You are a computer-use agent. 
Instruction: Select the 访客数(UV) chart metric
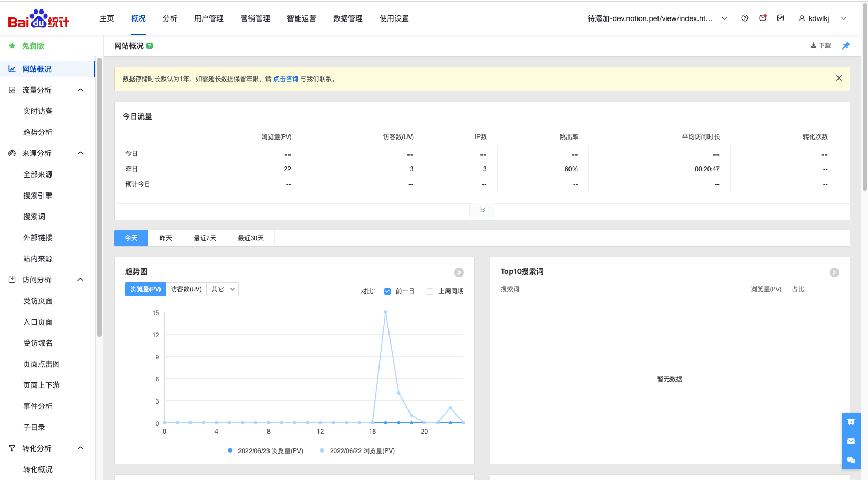coord(186,289)
